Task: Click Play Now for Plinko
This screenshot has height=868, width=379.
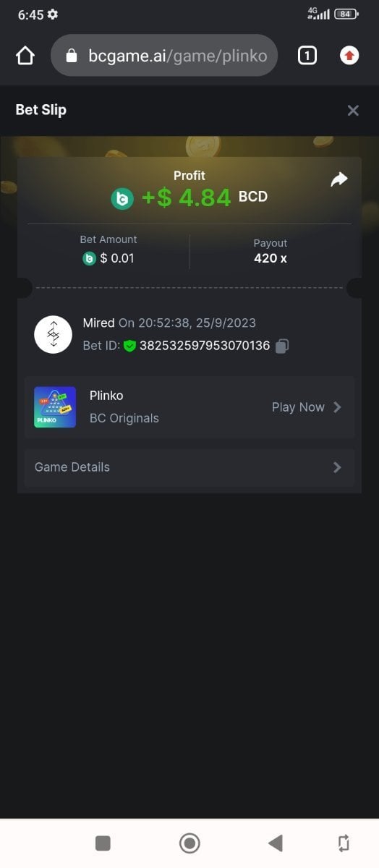Action: (x=298, y=407)
